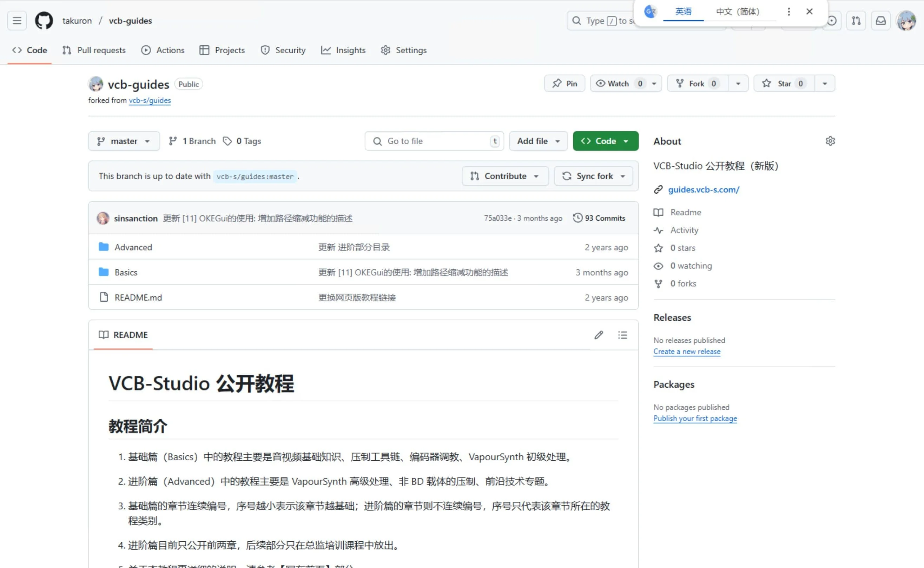Open the Add file dropdown

click(x=538, y=141)
